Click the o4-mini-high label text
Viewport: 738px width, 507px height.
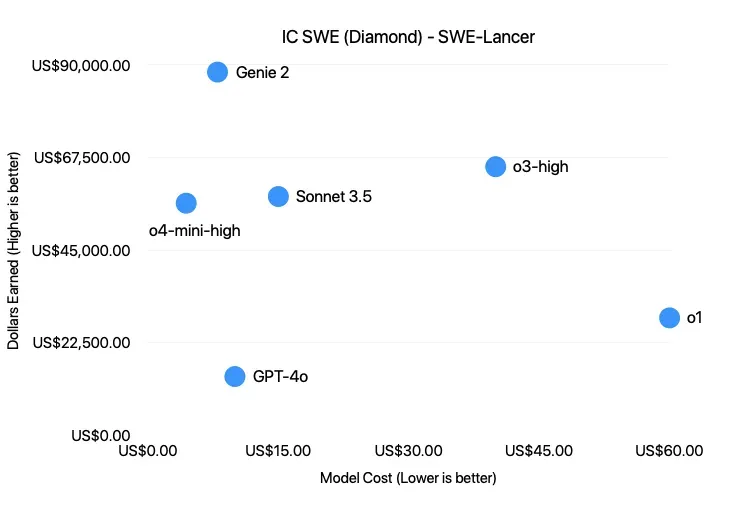click(194, 231)
